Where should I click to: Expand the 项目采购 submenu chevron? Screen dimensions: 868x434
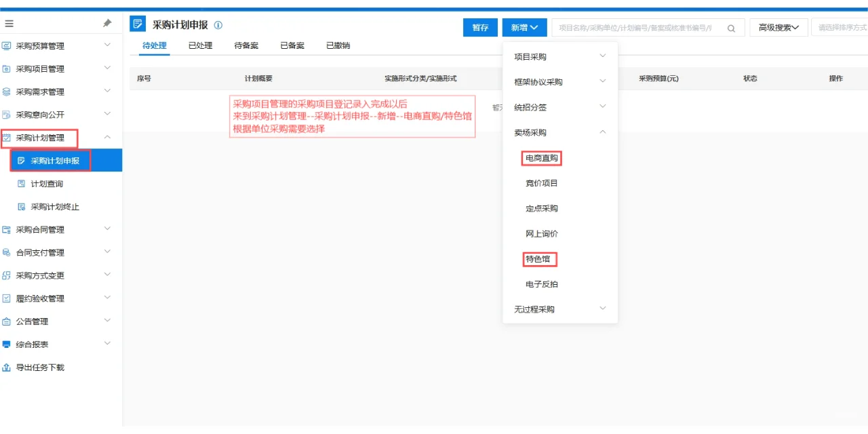coord(603,56)
